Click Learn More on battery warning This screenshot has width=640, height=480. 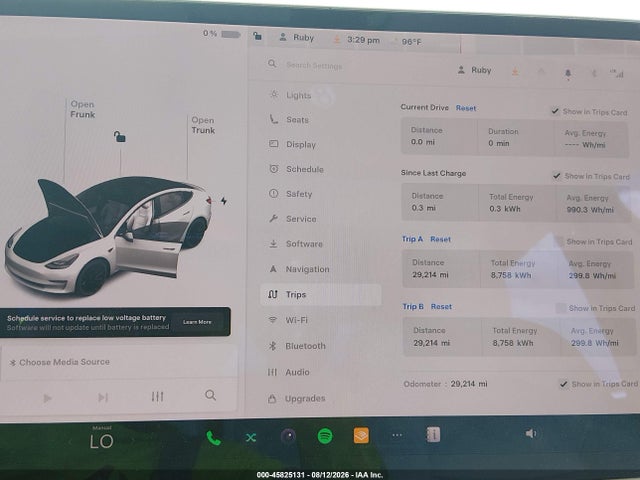tap(197, 322)
